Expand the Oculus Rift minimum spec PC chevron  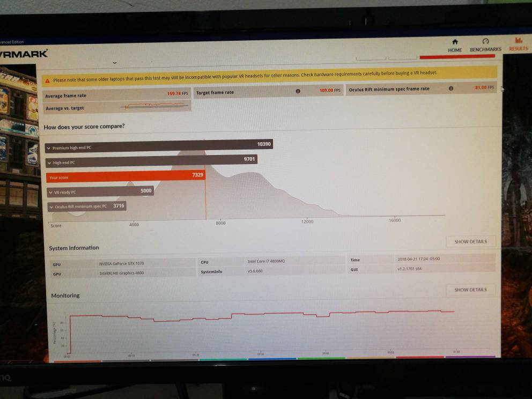[x=51, y=207]
